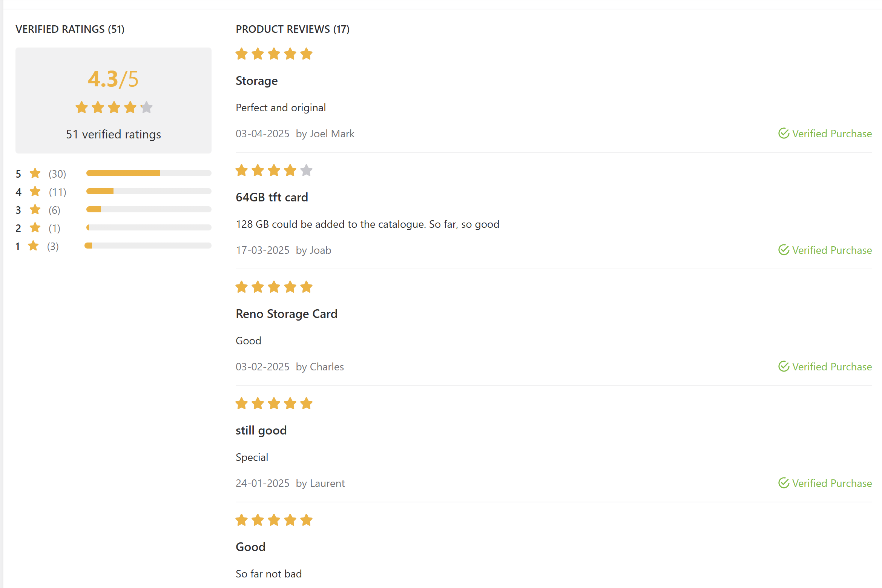The image size is (882, 588).
Task: Click verified checkmark icon on Joel Mark's review
Action: [x=784, y=134]
